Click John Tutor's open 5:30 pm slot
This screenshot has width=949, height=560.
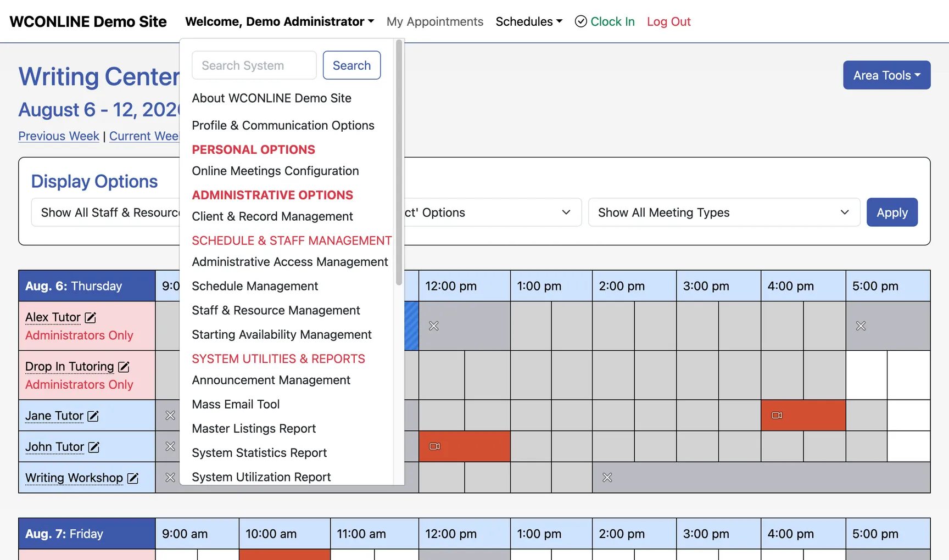point(908,446)
